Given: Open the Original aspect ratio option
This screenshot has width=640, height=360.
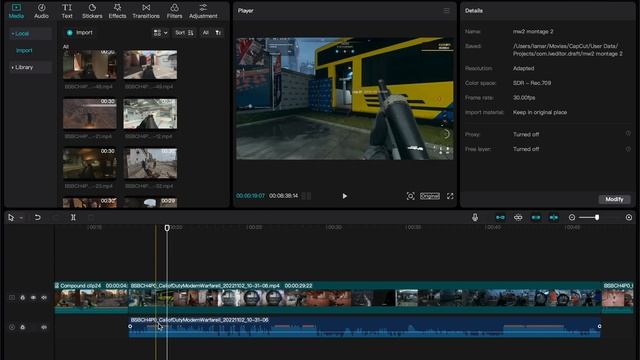Looking at the screenshot, I should click(x=430, y=196).
